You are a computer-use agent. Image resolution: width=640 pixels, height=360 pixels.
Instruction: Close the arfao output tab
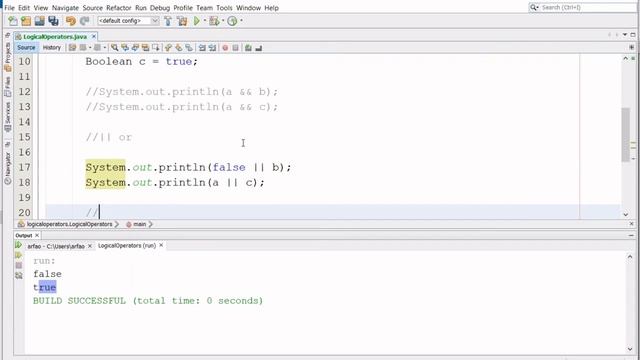(90, 246)
